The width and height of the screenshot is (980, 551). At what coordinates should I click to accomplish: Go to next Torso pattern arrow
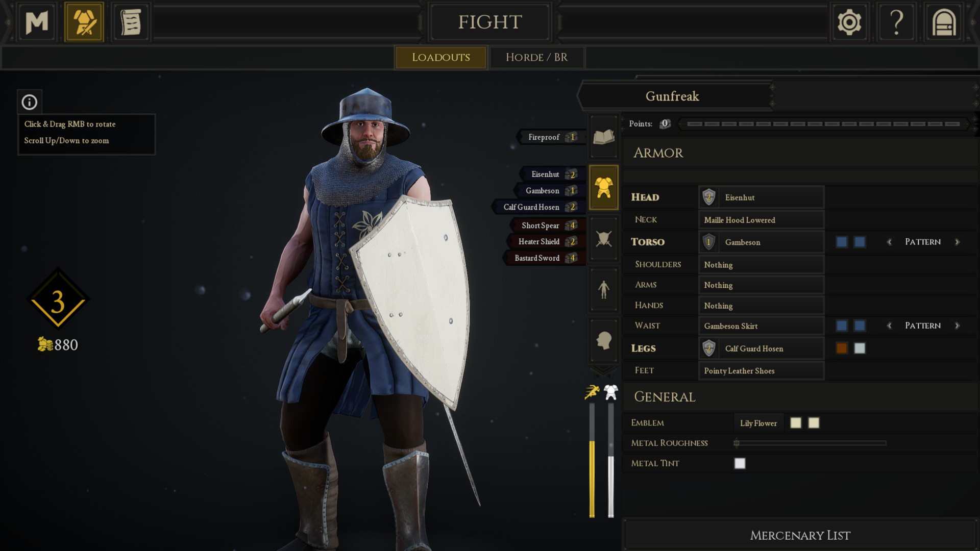tap(958, 242)
